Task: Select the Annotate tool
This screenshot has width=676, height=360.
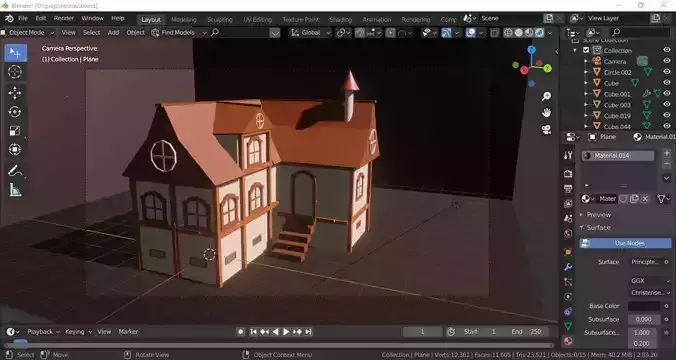Action: point(15,171)
